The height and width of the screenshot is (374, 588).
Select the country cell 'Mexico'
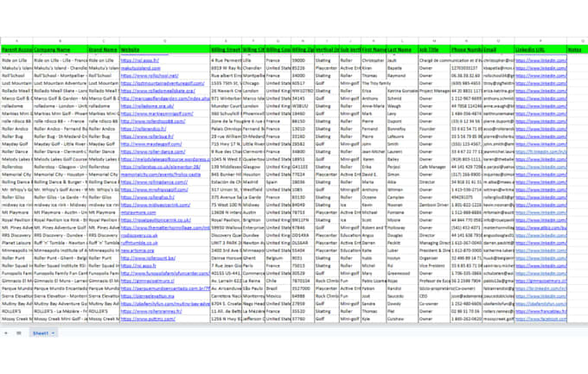point(278,296)
